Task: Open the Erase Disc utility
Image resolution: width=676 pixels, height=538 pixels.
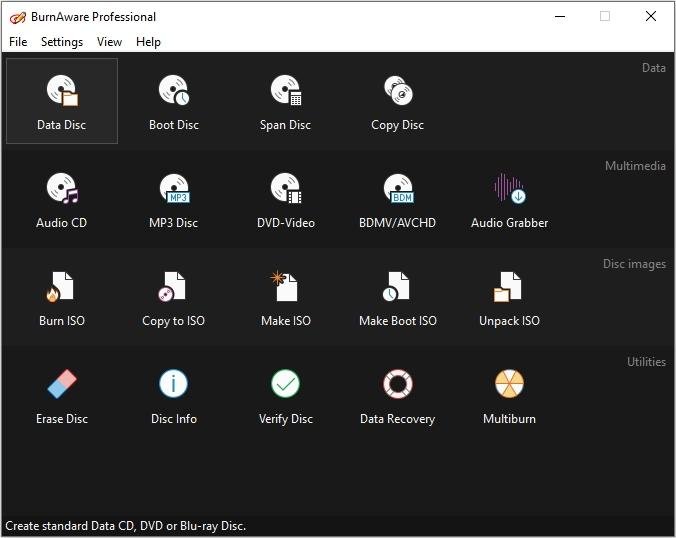Action: (62, 394)
